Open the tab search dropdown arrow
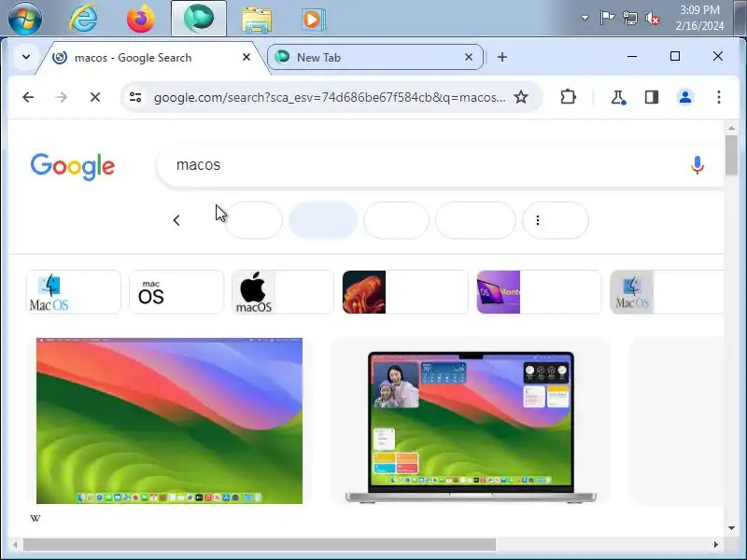747x560 pixels. (26, 57)
